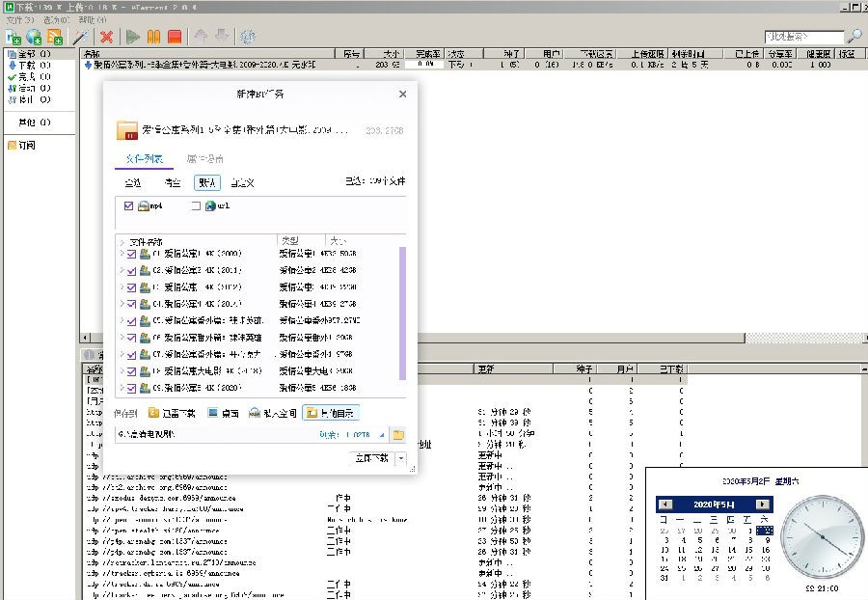This screenshot has width=868, height=600.
Task: Click the green Start torrent play icon
Action: point(132,37)
